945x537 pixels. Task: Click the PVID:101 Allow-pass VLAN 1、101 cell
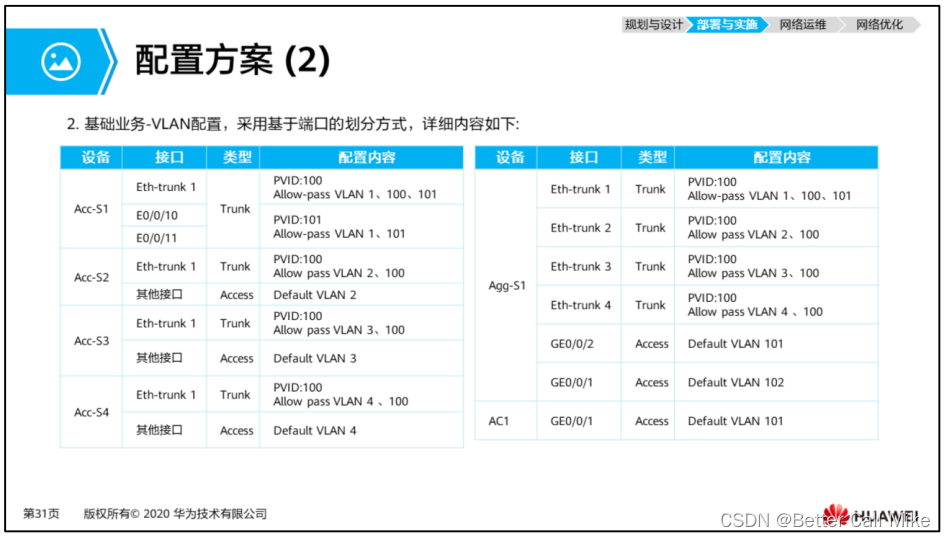[x=362, y=227]
